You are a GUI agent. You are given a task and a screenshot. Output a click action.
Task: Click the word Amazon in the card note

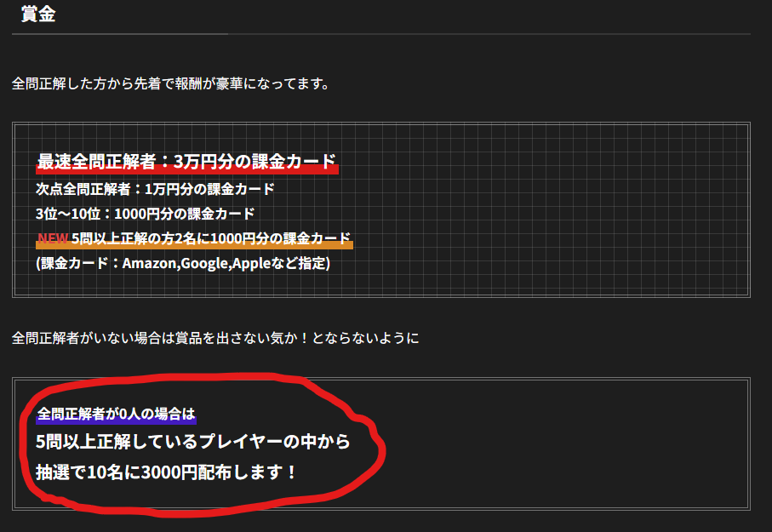[149, 263]
